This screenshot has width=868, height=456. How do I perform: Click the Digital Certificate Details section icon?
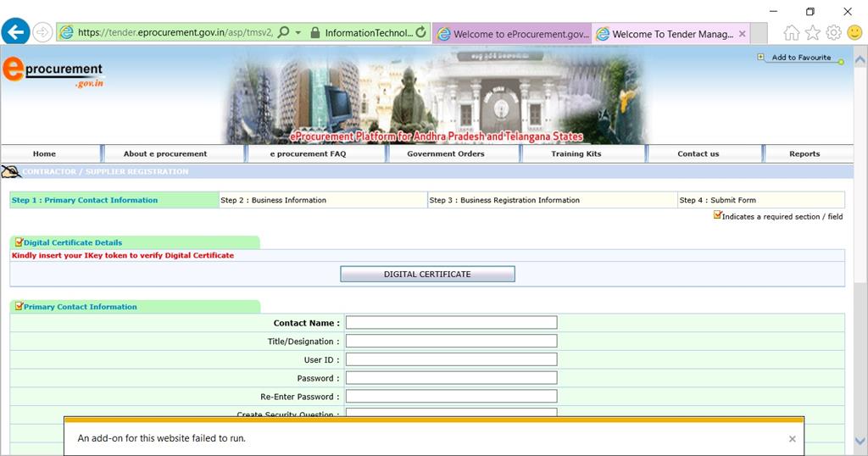pyautogui.click(x=19, y=242)
